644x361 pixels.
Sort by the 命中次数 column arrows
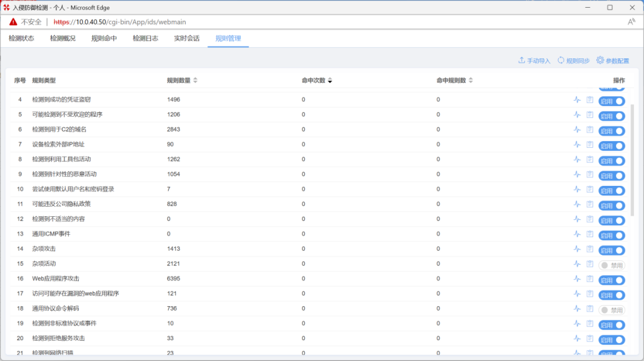330,80
